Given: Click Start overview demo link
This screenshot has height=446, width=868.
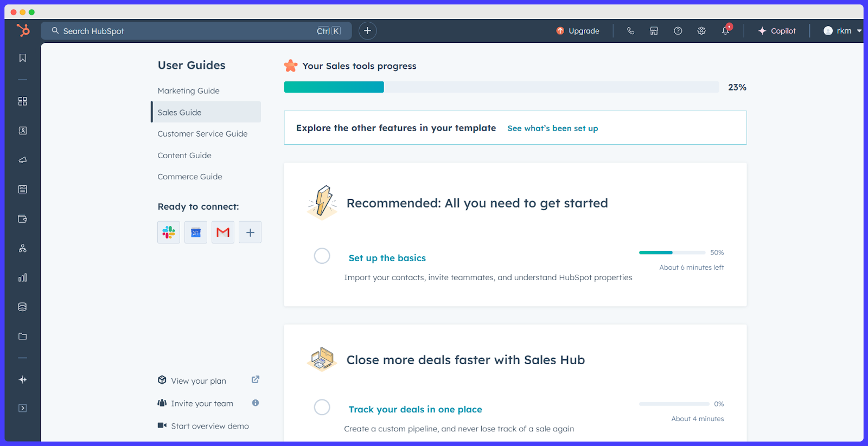Looking at the screenshot, I should coord(210,426).
